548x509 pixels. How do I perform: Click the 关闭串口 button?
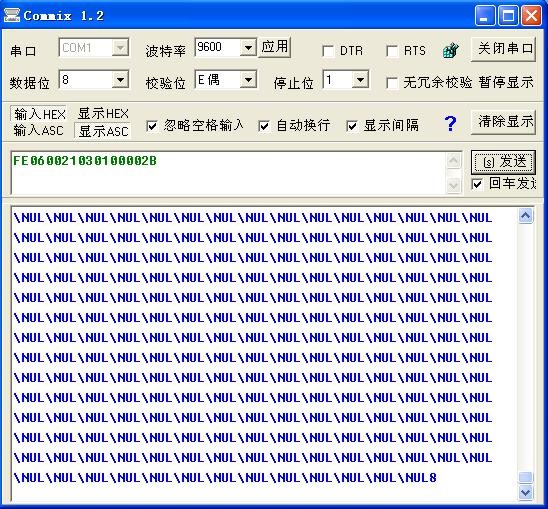[x=504, y=49]
